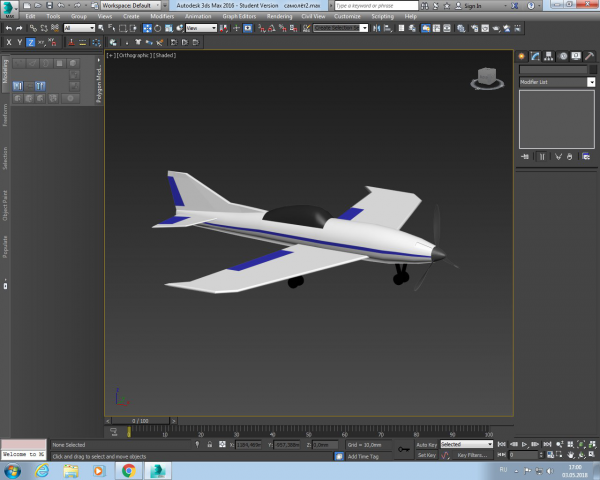The height and width of the screenshot is (480, 600).
Task: Click the Set Key button
Action: point(426,455)
